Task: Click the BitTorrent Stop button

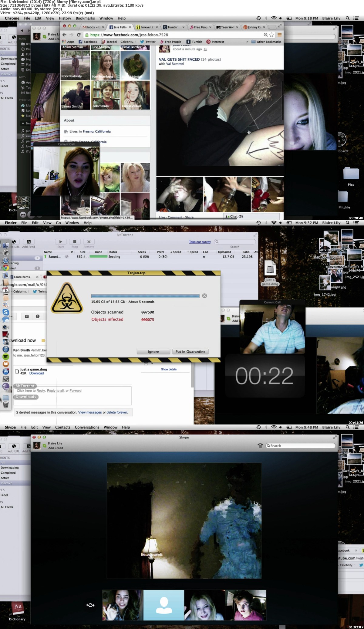Action: (x=75, y=242)
